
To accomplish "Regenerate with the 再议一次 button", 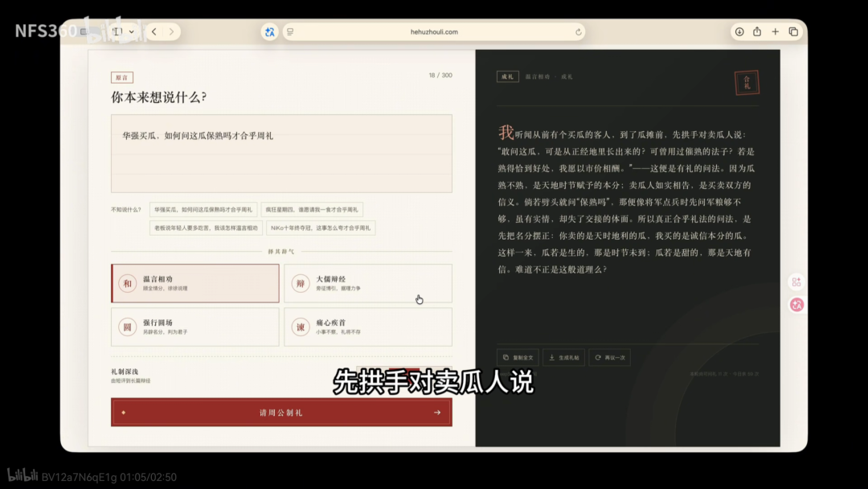I will [609, 358].
